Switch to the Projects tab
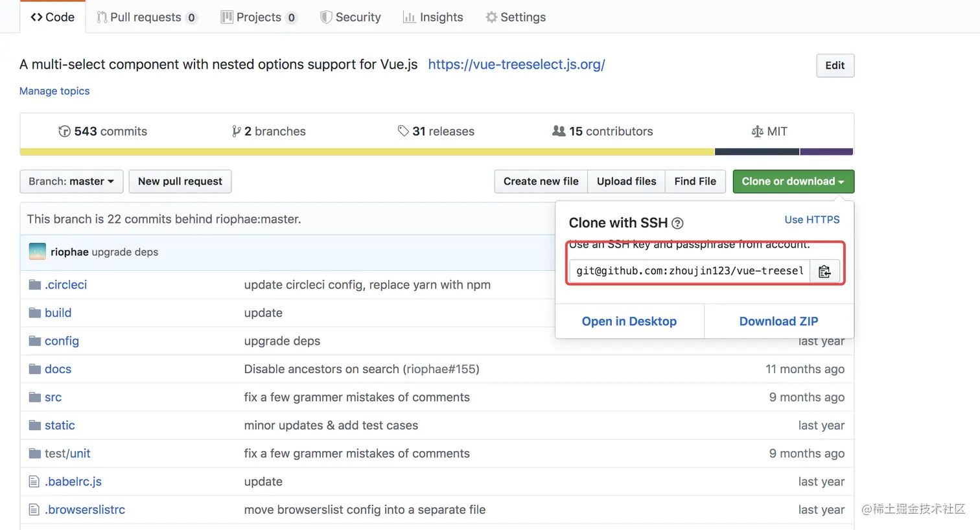This screenshot has height=530, width=980. pyautogui.click(x=259, y=17)
